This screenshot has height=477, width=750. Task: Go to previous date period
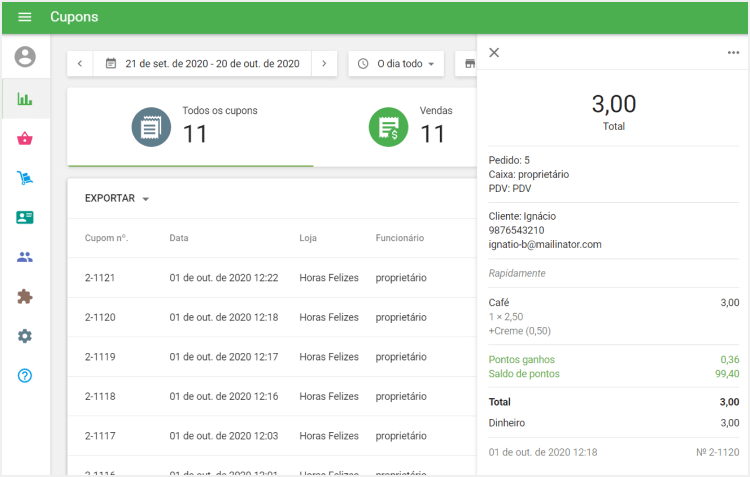click(80, 64)
